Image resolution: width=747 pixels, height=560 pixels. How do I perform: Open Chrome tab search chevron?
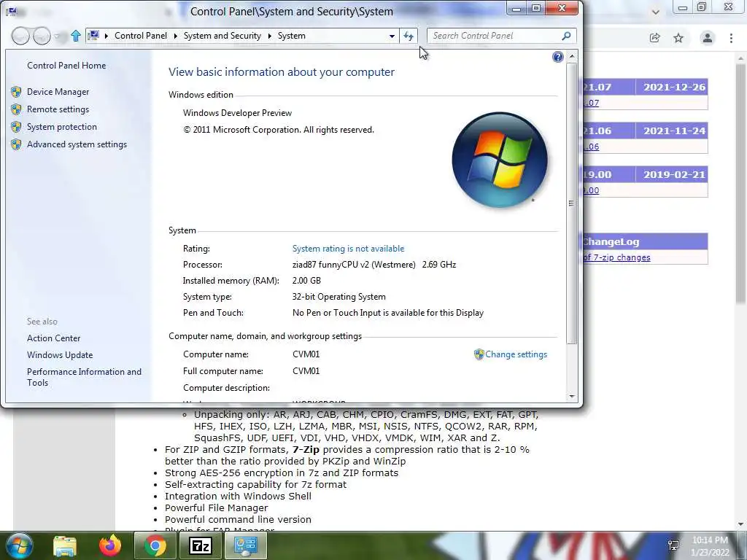tap(656, 12)
